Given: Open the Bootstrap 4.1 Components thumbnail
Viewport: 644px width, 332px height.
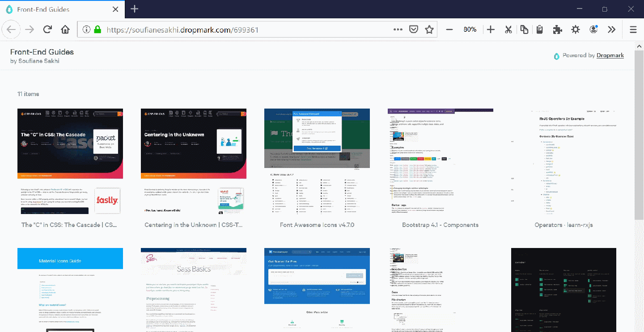Looking at the screenshot, I should pos(441,161).
